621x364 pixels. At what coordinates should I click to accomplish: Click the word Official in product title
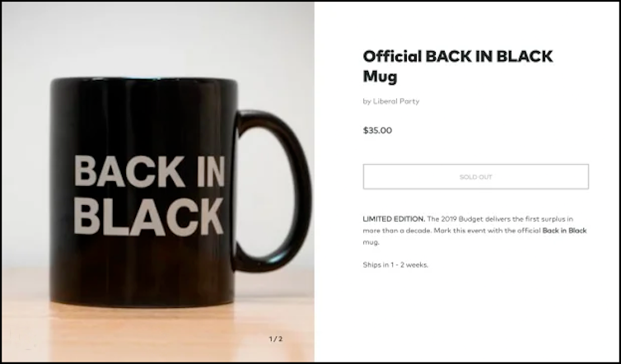click(x=392, y=57)
